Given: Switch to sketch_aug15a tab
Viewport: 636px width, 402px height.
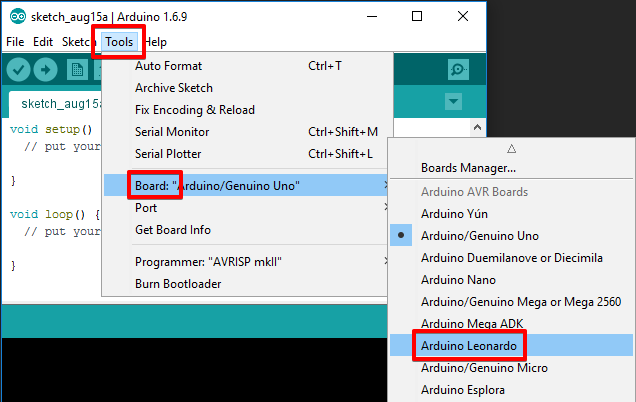Looking at the screenshot, I should [x=56, y=104].
